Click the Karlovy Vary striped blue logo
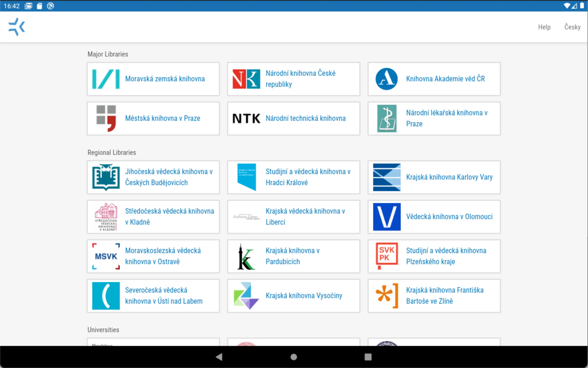This screenshot has width=588, height=368. pyautogui.click(x=387, y=177)
